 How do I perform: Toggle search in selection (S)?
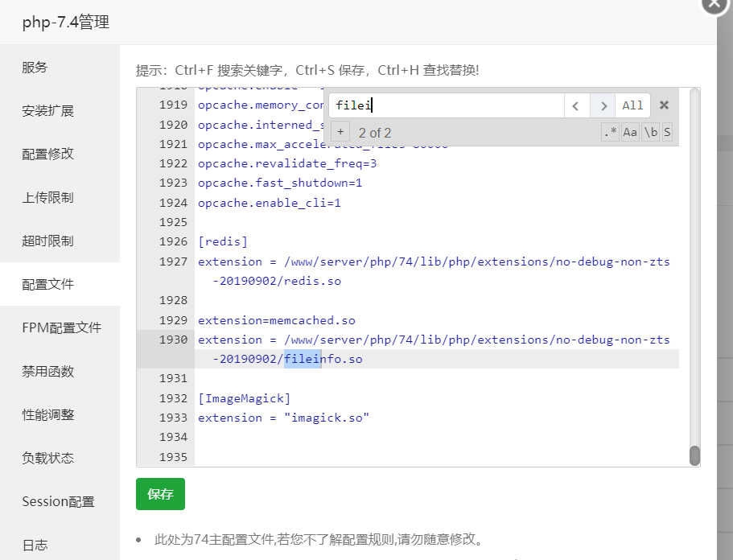coord(667,132)
